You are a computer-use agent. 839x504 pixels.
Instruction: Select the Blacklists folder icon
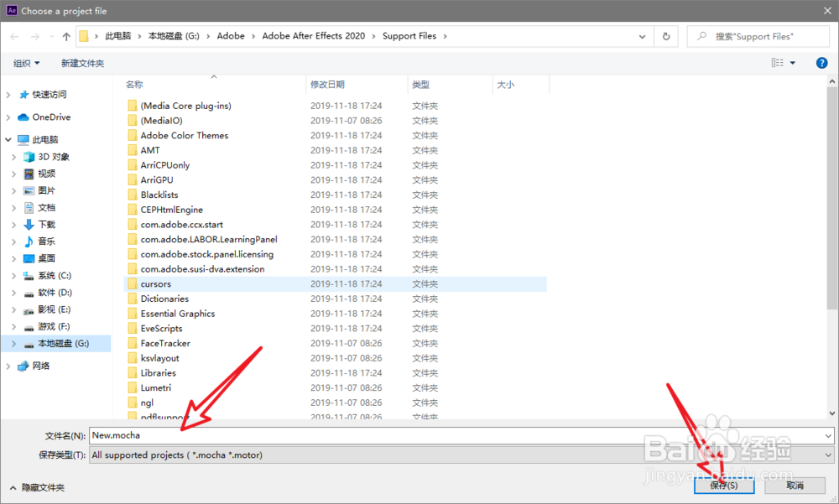[x=133, y=195]
